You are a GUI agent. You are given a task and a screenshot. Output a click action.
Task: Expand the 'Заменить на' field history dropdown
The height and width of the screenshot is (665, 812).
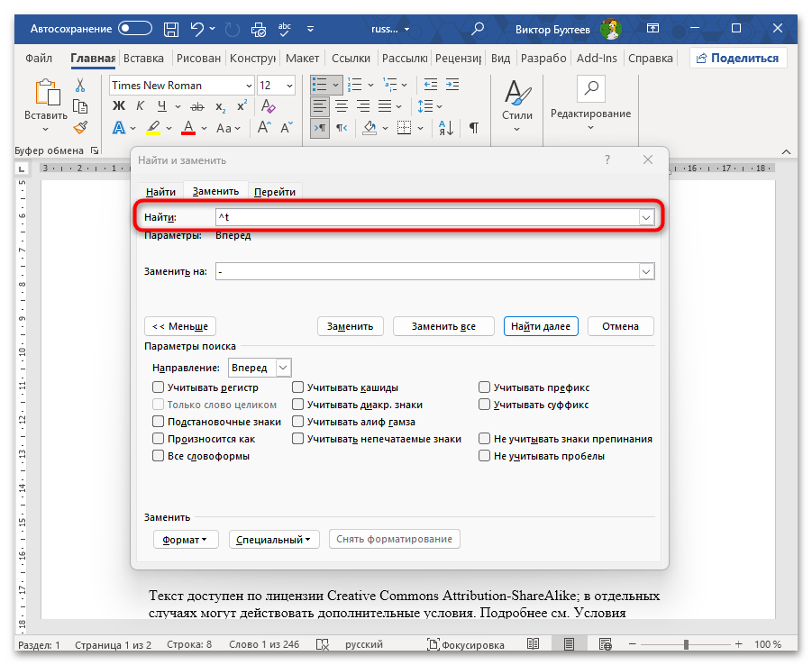pyautogui.click(x=645, y=271)
